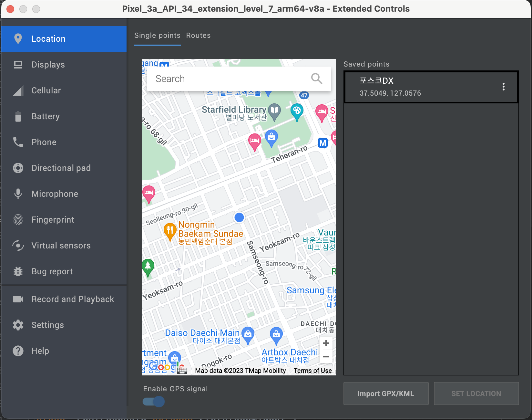Click the Starfield Library text label
The height and width of the screenshot is (420, 532).
(x=234, y=110)
